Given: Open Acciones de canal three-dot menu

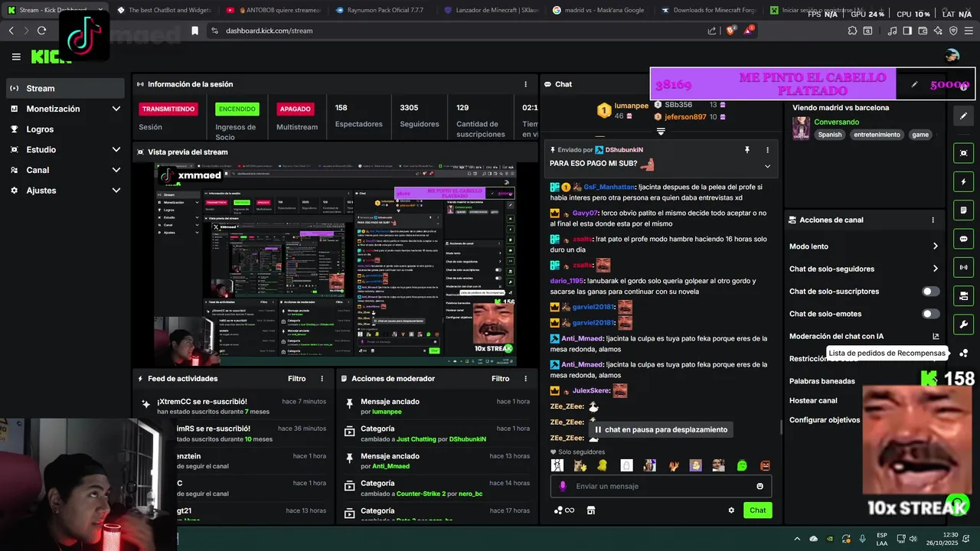Looking at the screenshot, I should tap(933, 220).
